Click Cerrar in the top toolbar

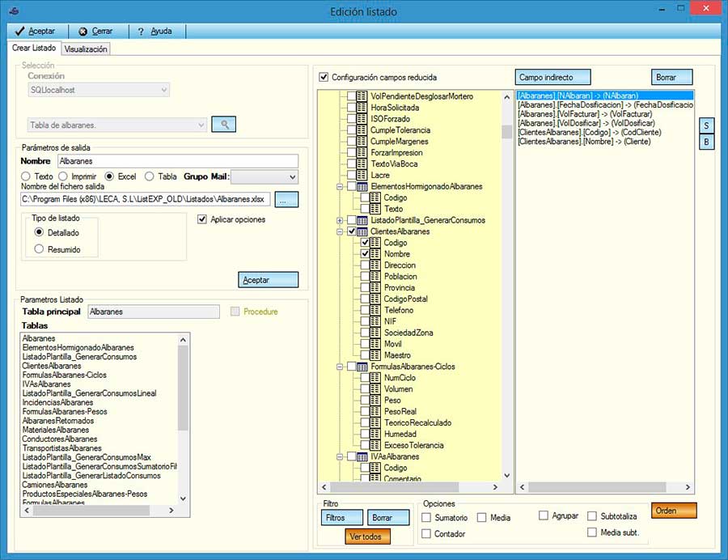pos(95,31)
